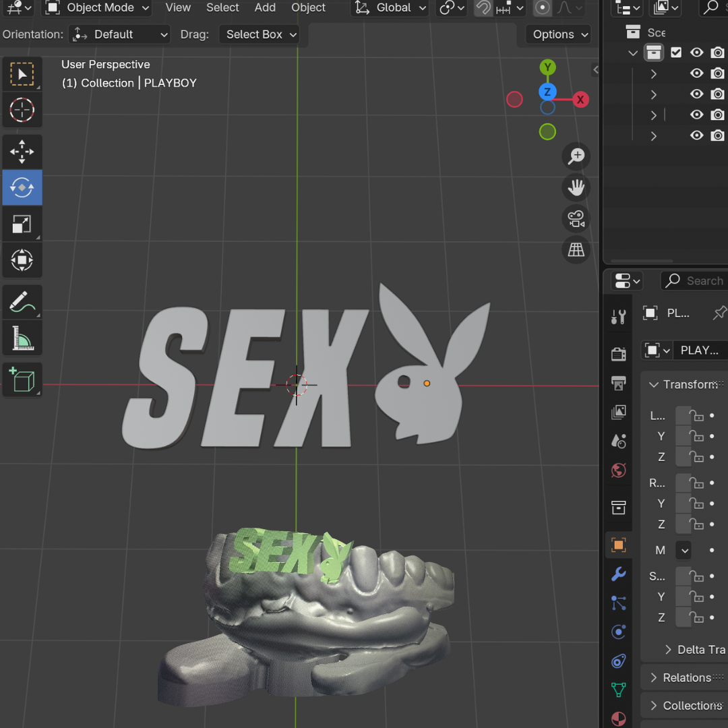Open the Object Mode dropdown
Viewport: 728px width, 728px height.
97,8
